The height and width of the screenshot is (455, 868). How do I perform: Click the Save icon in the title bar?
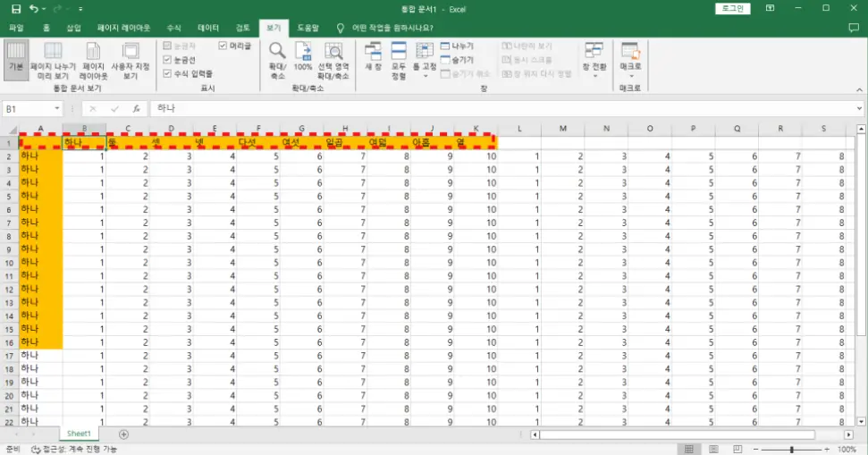15,9
